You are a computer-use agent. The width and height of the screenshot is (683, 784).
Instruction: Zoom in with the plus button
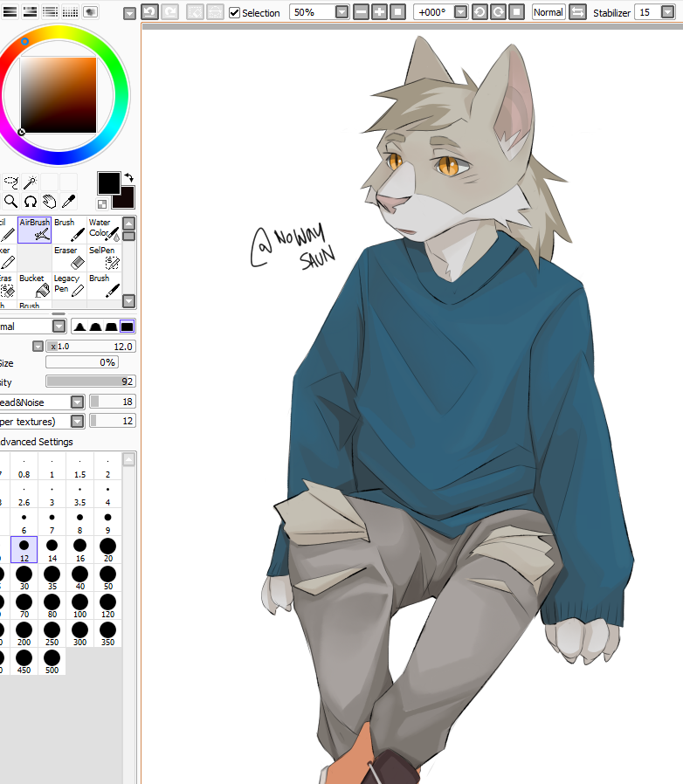pyautogui.click(x=379, y=12)
